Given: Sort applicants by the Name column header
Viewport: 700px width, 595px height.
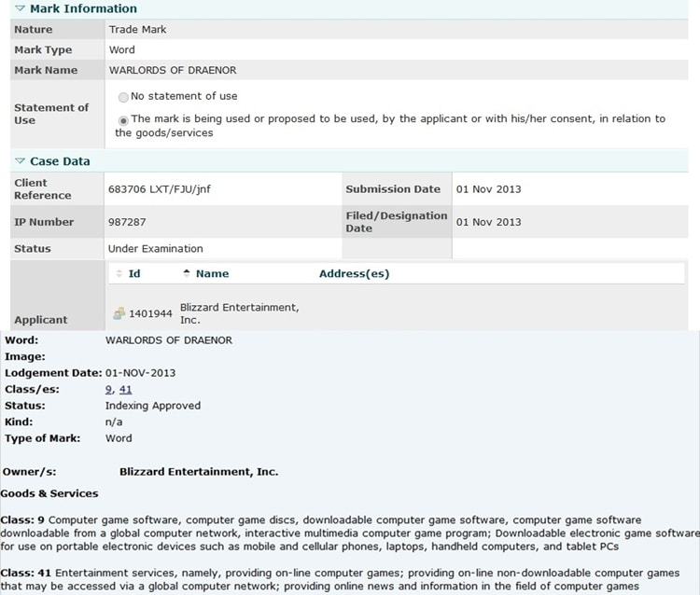Looking at the screenshot, I should [212, 274].
